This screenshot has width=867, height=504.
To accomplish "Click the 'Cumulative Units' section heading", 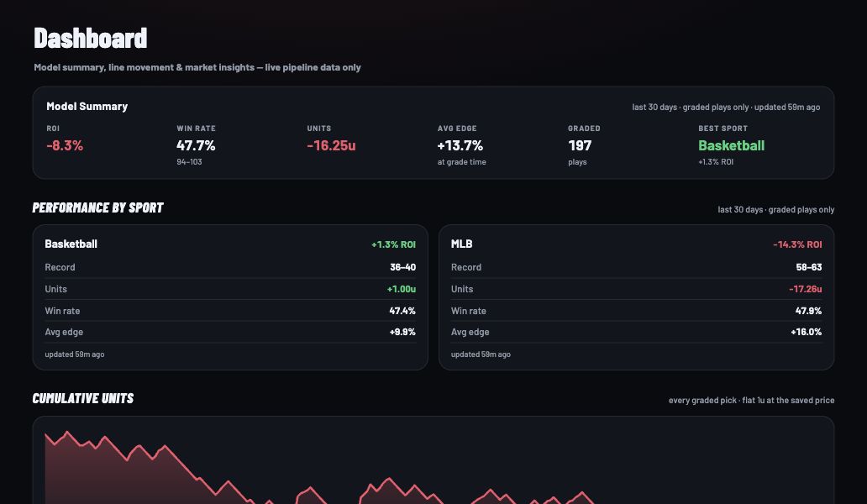I will (x=83, y=398).
